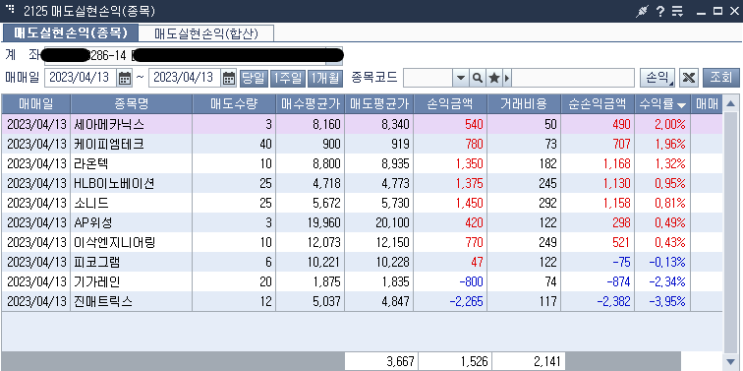Click the end date input field
The height and width of the screenshot is (371, 743).
click(x=185, y=78)
